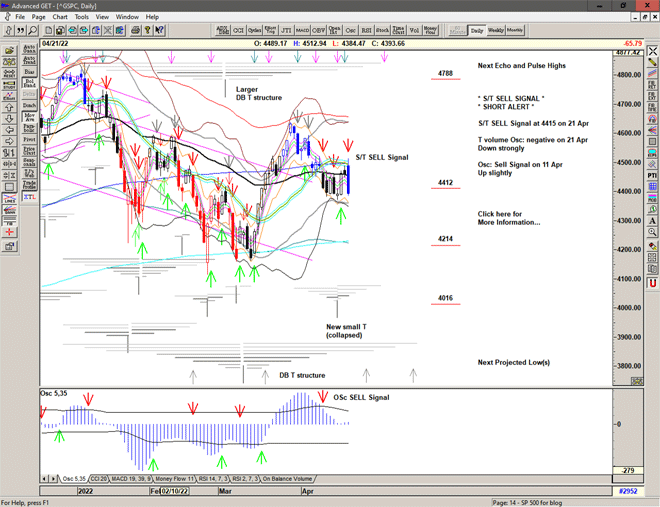Viewport: 660px width, 507px height.
Task: Select the RSI indicator button
Action: coord(366,30)
